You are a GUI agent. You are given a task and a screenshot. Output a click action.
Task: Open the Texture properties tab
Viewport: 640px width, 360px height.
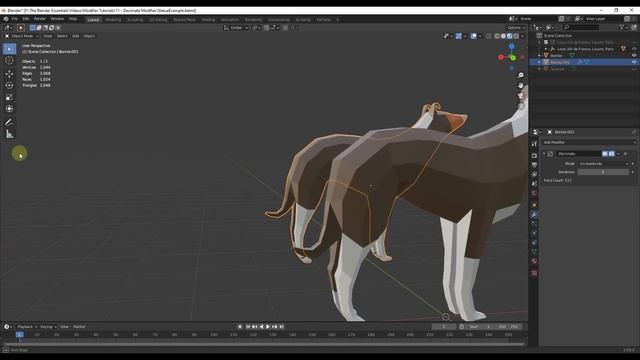click(534, 273)
